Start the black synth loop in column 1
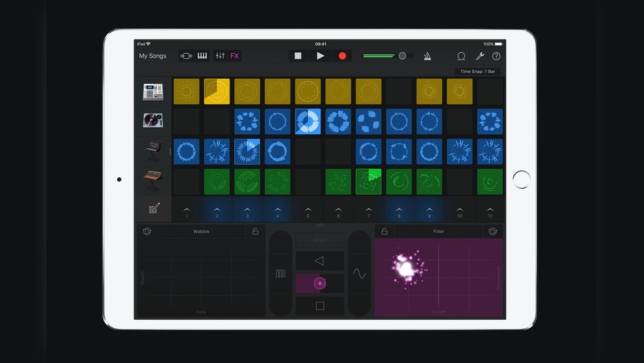This screenshot has width=644, height=363. [187, 152]
